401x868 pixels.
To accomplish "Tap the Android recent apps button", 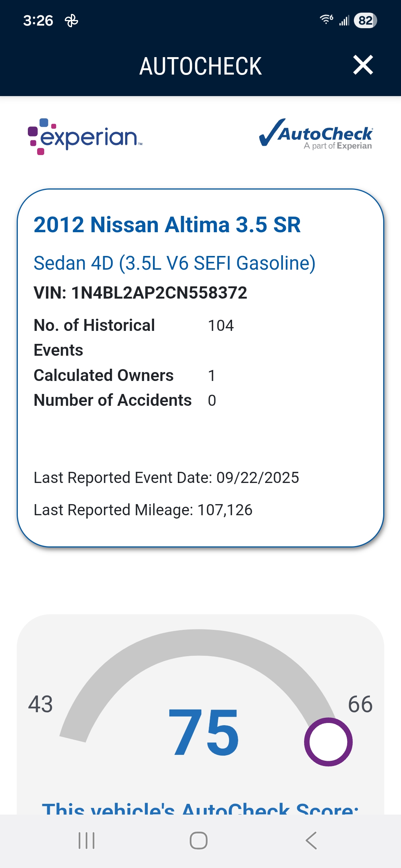I will (87, 841).
